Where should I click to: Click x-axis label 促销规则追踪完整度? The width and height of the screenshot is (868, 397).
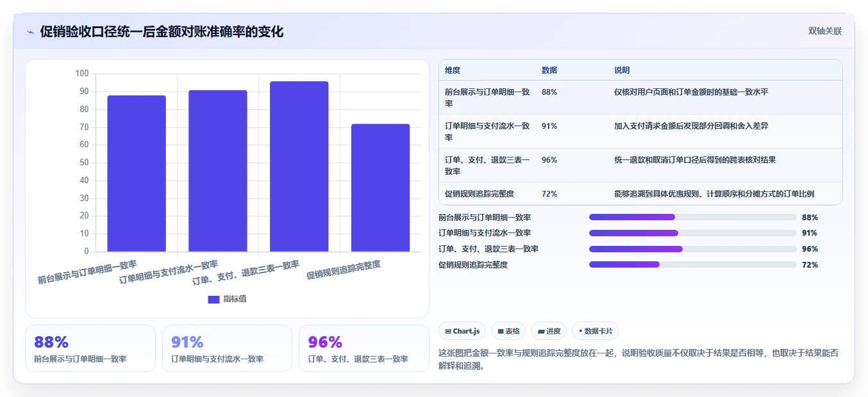point(344,270)
